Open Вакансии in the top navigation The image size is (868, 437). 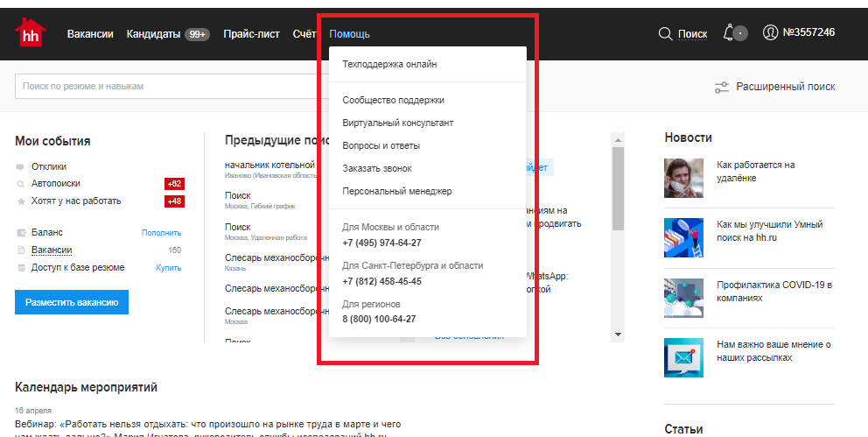click(90, 34)
